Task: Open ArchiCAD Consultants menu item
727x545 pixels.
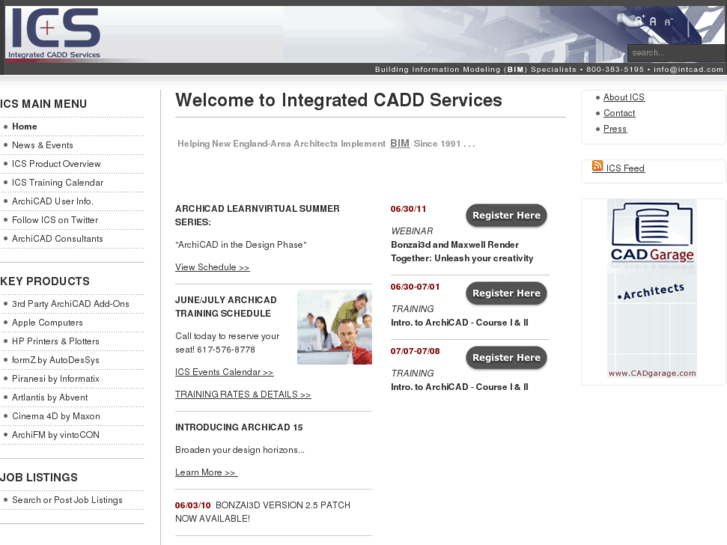Action: pyautogui.click(x=57, y=239)
